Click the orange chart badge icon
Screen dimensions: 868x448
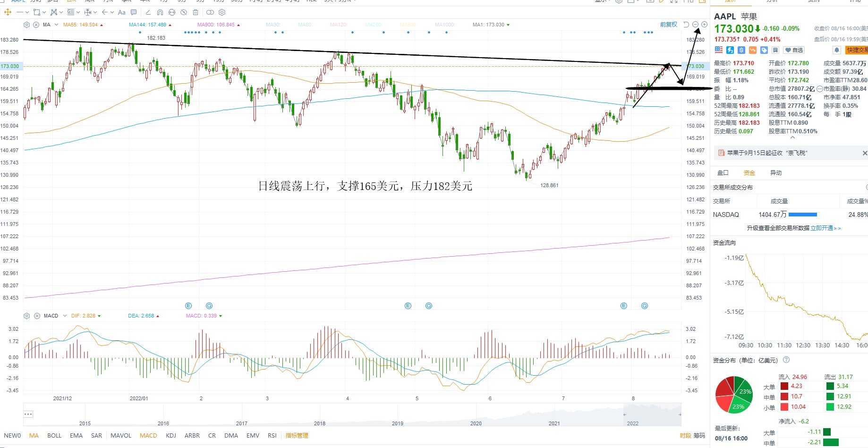coord(753,50)
